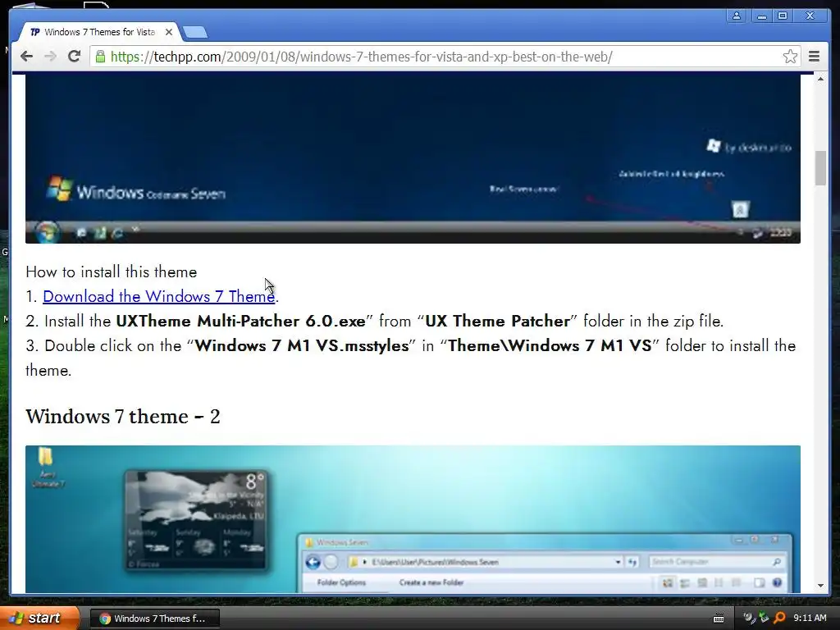The height and width of the screenshot is (630, 840).
Task: Click the TP favicon on the tab
Action: pyautogui.click(x=34, y=32)
